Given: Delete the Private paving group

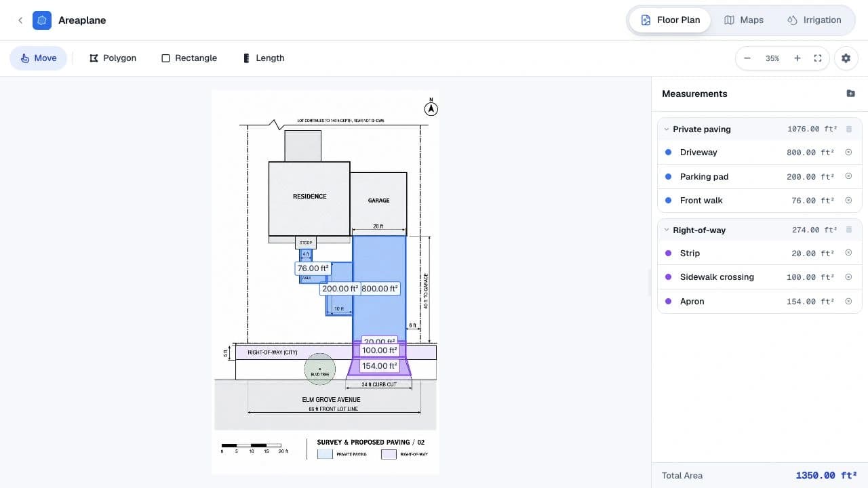Looking at the screenshot, I should [848, 129].
